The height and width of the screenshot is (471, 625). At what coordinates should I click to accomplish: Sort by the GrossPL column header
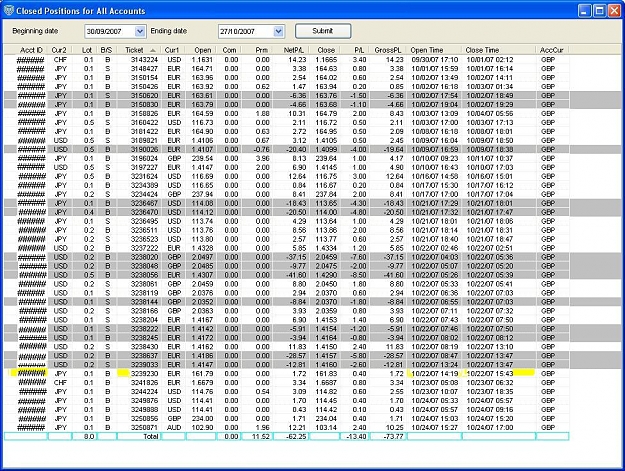click(x=387, y=50)
